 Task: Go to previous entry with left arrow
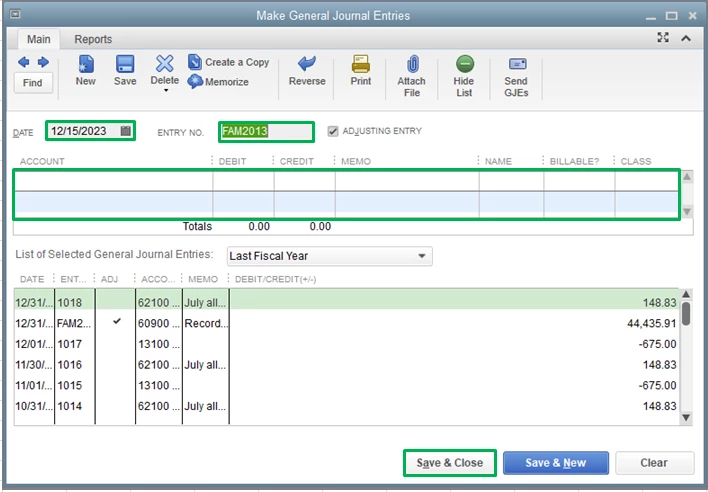coord(23,62)
